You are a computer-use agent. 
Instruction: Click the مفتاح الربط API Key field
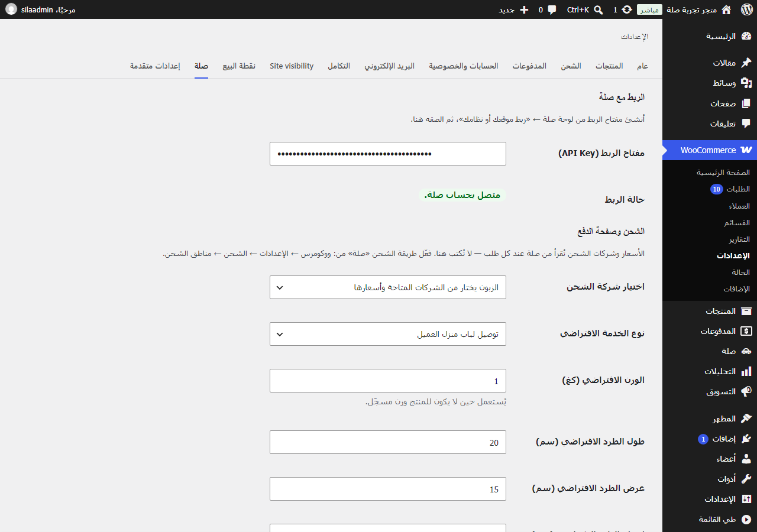(x=388, y=154)
